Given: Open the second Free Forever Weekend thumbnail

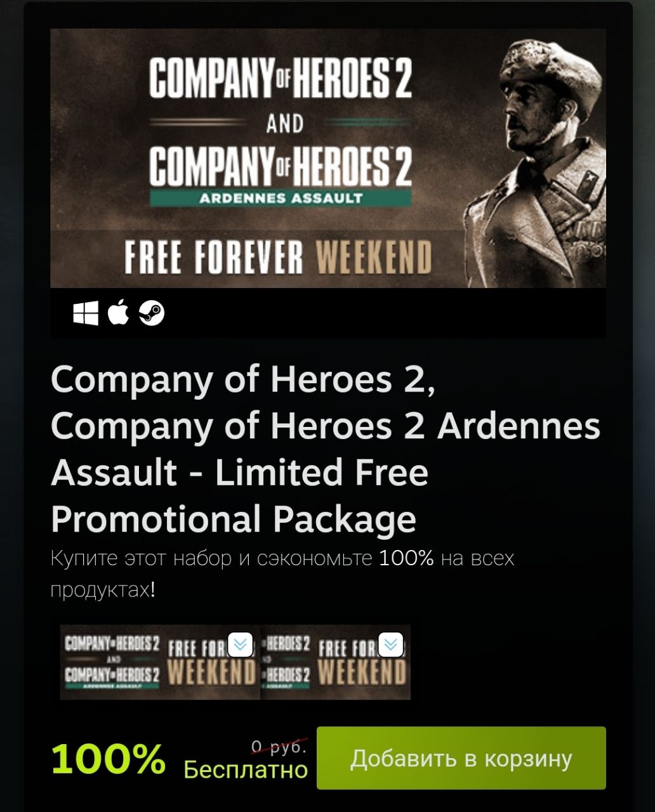Looking at the screenshot, I should [x=336, y=662].
